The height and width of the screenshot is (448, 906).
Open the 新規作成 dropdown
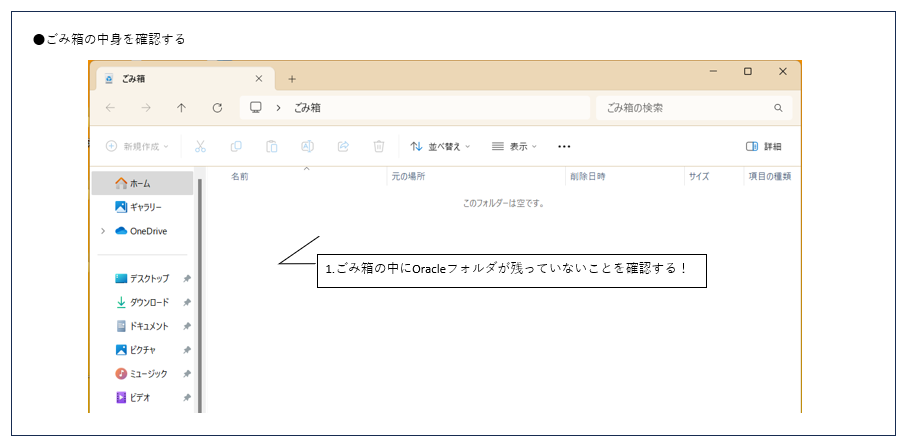pyautogui.click(x=137, y=147)
